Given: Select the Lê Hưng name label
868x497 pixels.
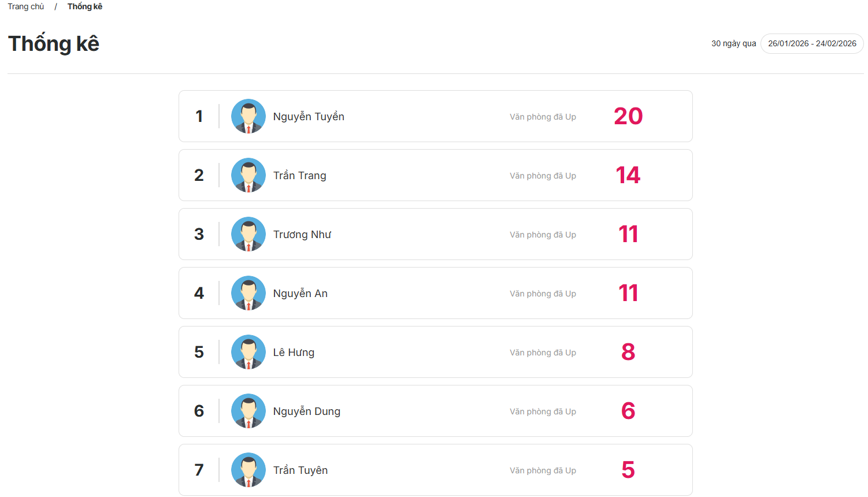Looking at the screenshot, I should coord(294,353).
